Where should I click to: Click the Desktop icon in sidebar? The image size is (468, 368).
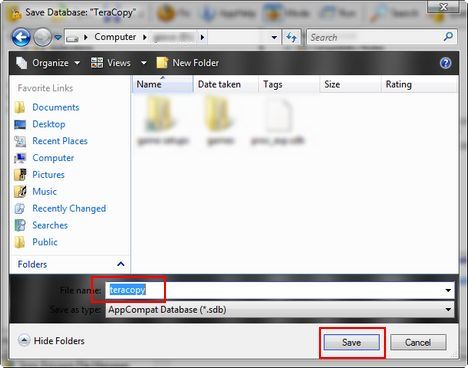20,124
